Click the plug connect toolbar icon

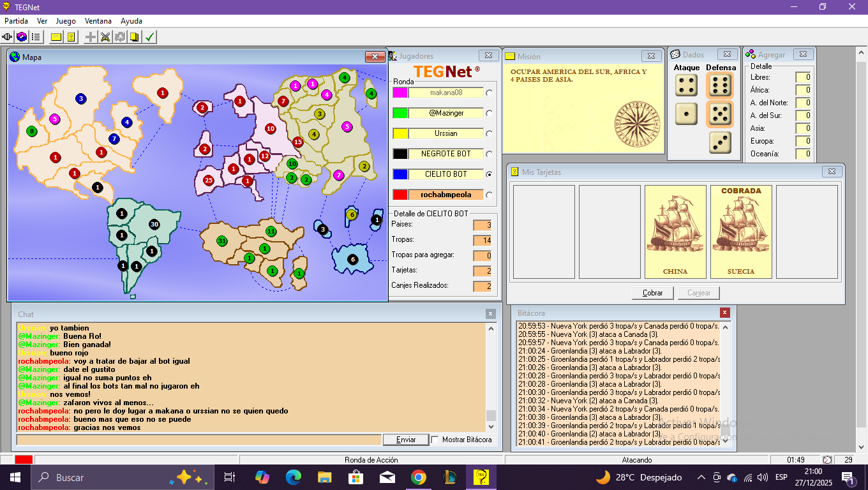click(x=8, y=37)
